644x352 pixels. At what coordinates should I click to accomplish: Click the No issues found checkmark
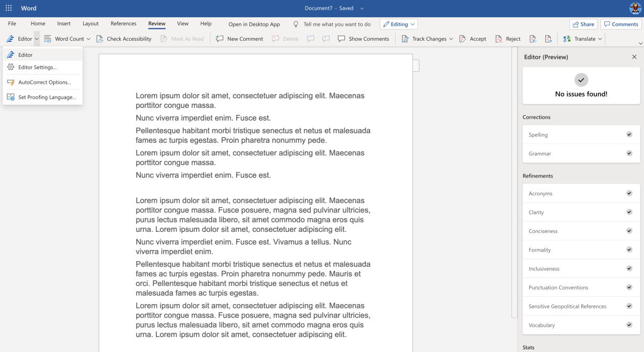coord(581,79)
